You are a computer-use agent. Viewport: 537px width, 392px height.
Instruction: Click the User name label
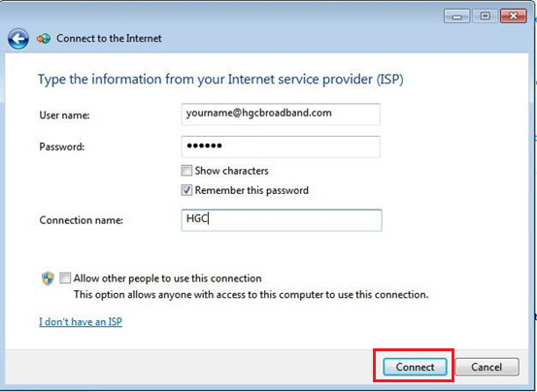coord(64,115)
